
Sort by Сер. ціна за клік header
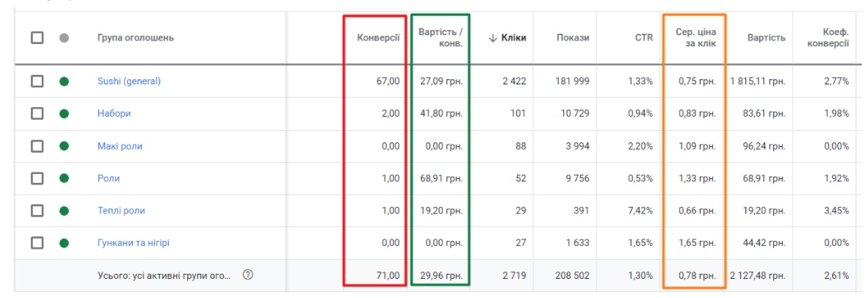695,38
